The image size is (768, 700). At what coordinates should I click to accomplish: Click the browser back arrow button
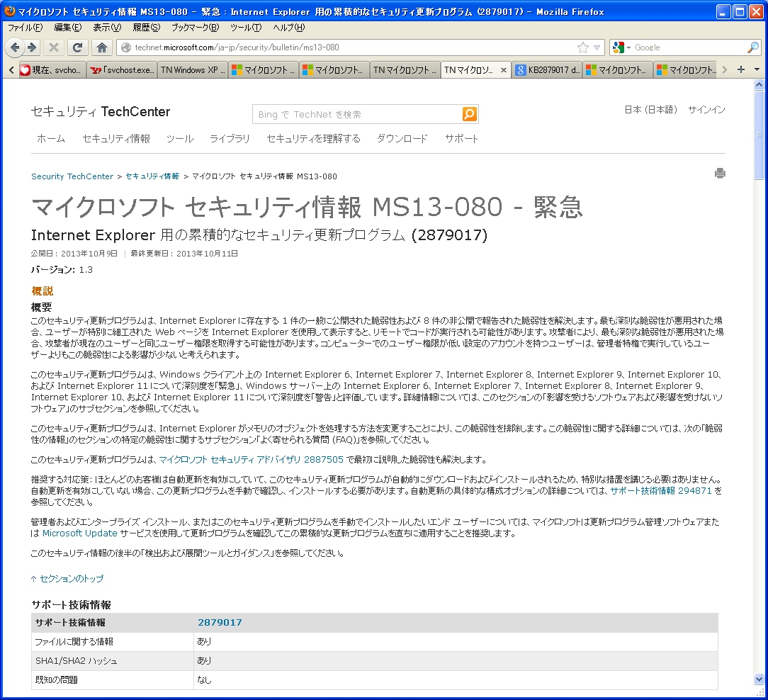click(x=15, y=47)
